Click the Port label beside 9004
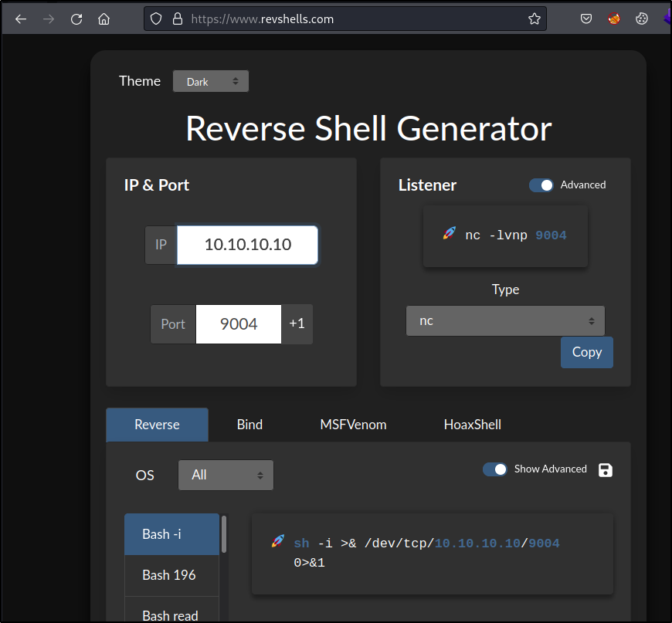Screen dimensions: 672x623 point(173,324)
